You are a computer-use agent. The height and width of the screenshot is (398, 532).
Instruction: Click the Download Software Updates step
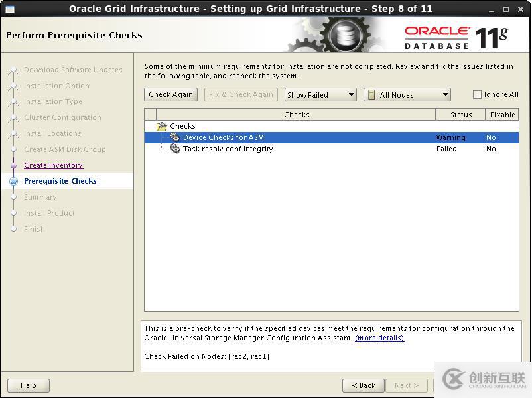click(73, 70)
